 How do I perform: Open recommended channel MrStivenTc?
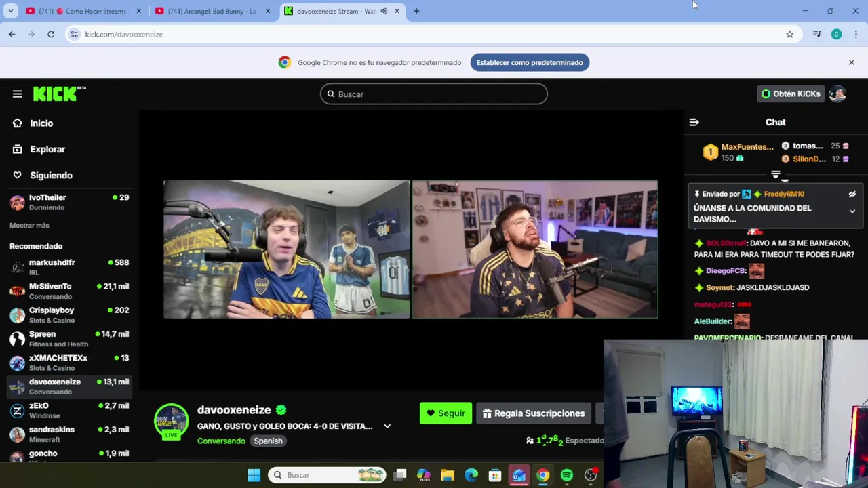(68, 291)
